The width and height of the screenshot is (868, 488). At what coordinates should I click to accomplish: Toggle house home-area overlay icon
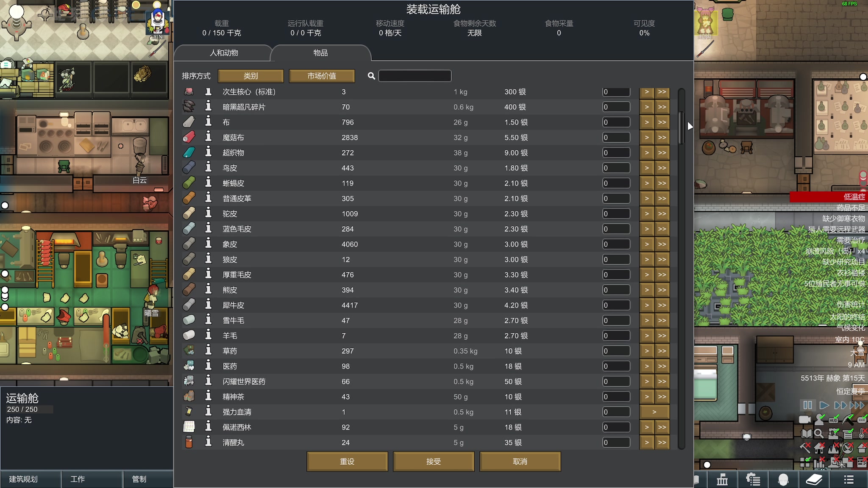pyautogui.click(x=819, y=447)
